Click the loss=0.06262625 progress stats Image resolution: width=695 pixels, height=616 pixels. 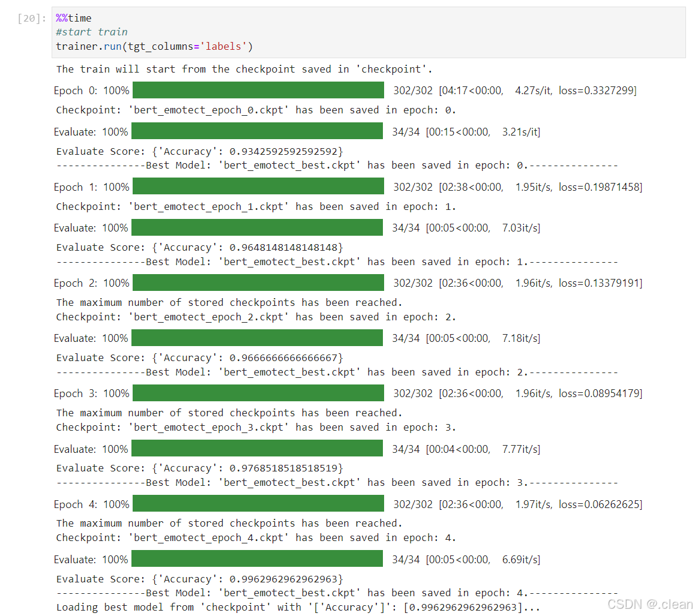pos(518,504)
